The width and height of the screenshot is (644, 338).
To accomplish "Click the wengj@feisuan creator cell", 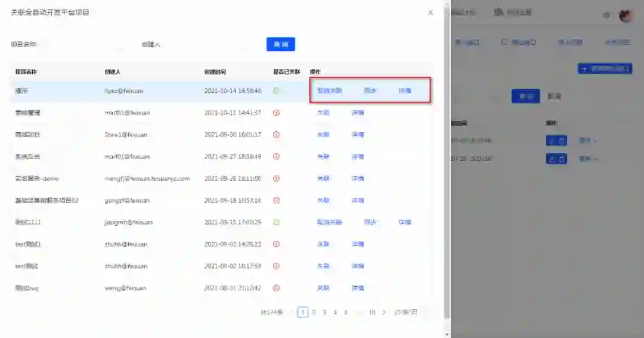I will click(x=125, y=288).
